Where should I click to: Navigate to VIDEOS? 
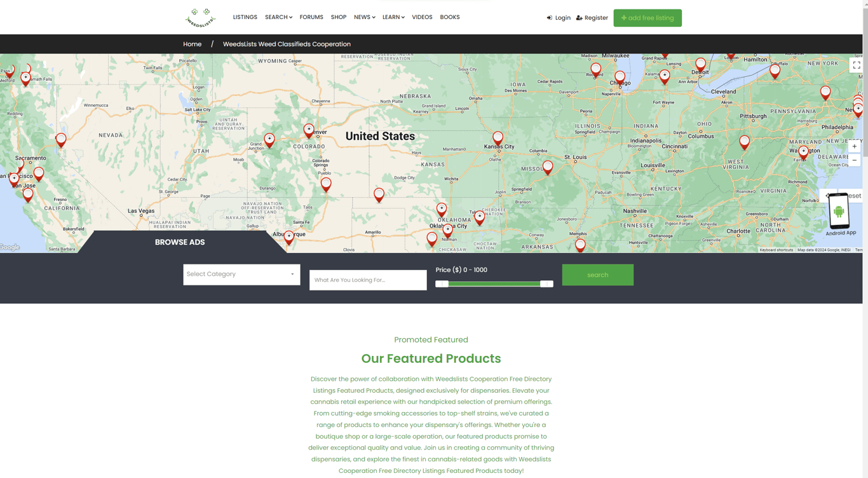pyautogui.click(x=422, y=17)
